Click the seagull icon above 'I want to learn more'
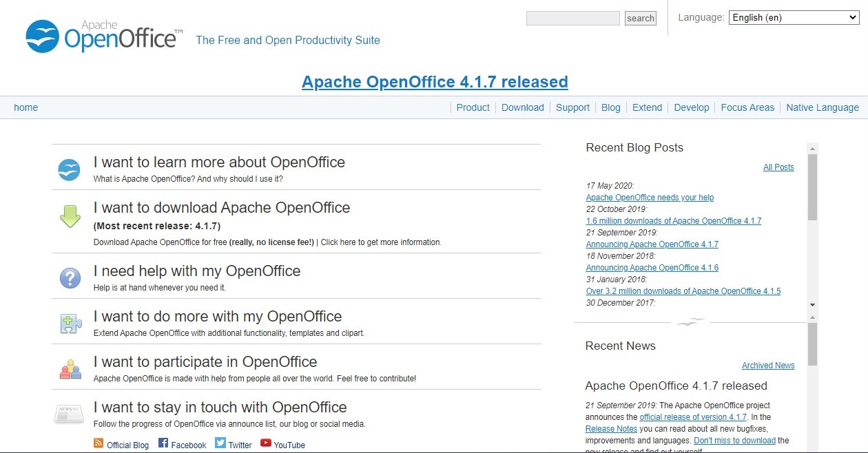The height and width of the screenshot is (453, 868). pos(69,168)
